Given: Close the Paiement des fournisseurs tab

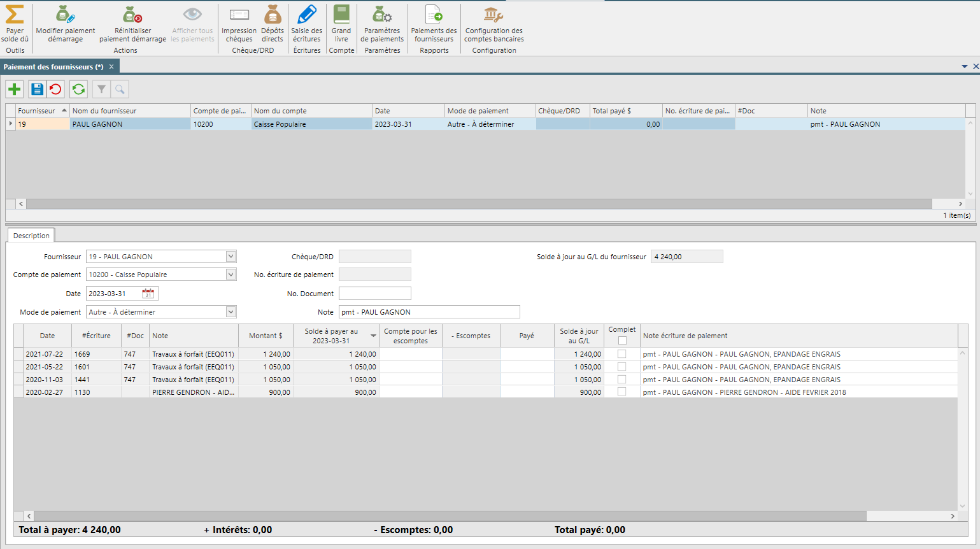Looking at the screenshot, I should pyautogui.click(x=111, y=67).
